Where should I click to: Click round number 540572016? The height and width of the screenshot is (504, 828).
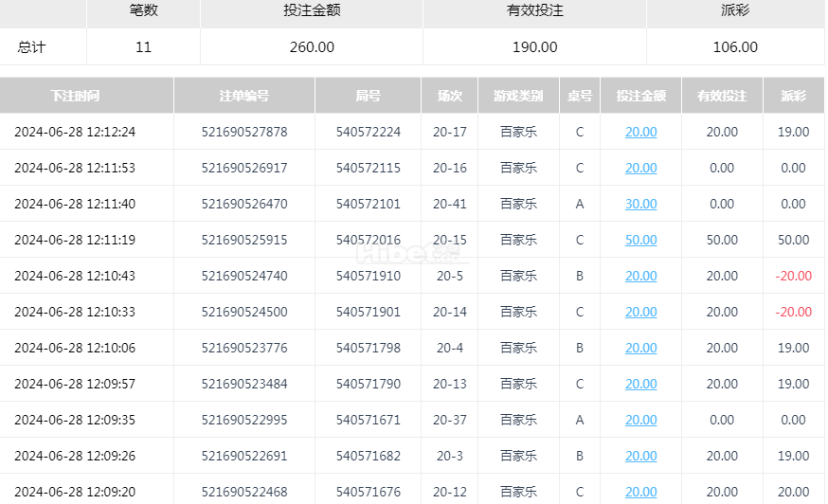[369, 240]
